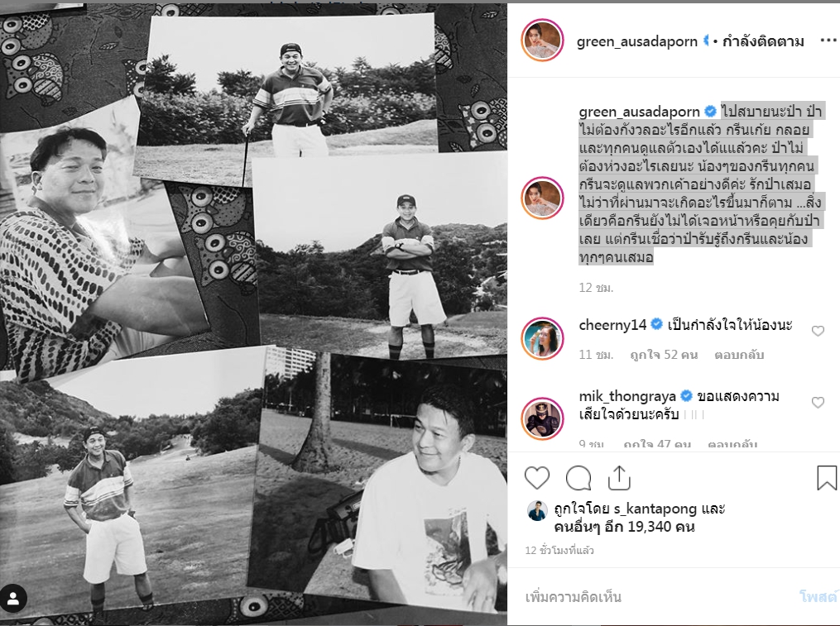This screenshot has width=840, height=626.
Task: Open cheerny14's profile avatar
Action: click(x=542, y=338)
